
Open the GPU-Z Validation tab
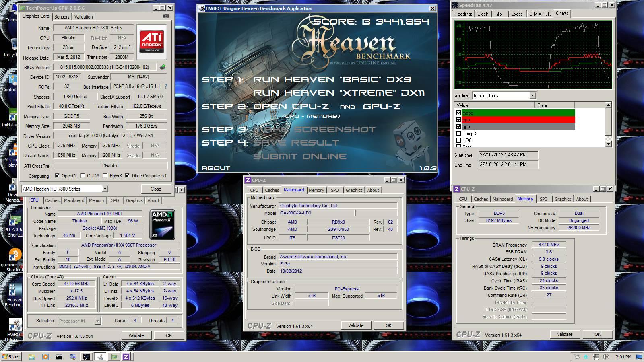pyautogui.click(x=84, y=16)
